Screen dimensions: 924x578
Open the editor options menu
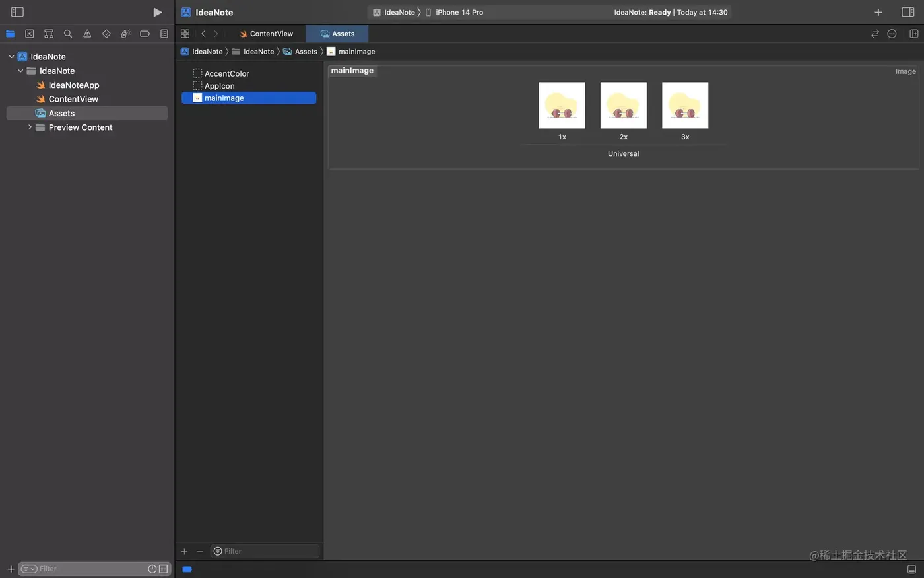892,34
